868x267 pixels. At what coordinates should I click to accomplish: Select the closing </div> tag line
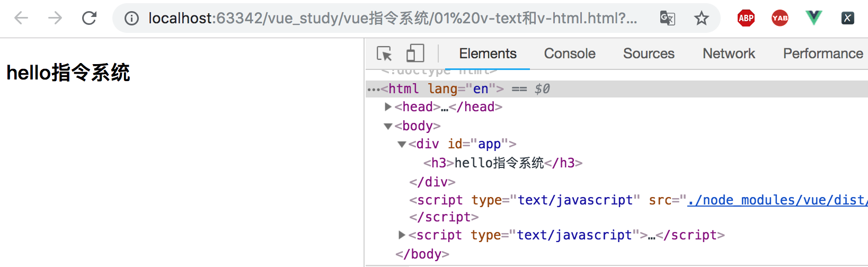point(432,182)
